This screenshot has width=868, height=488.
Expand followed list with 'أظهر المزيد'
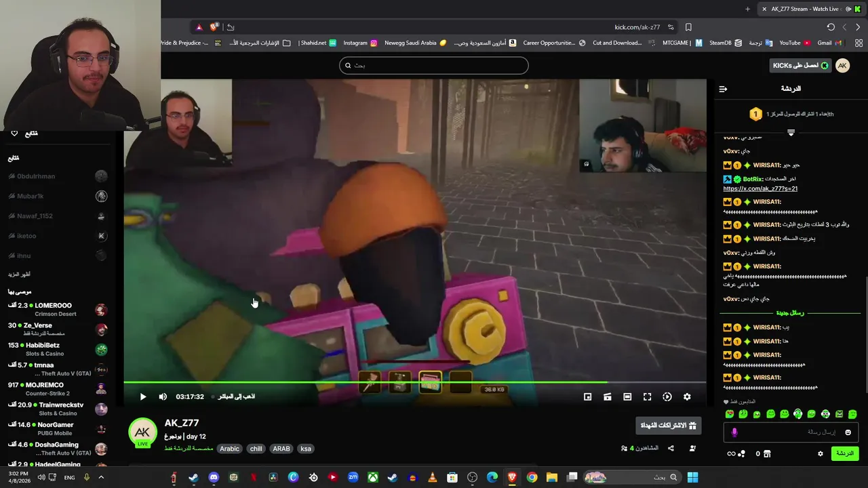(19, 274)
